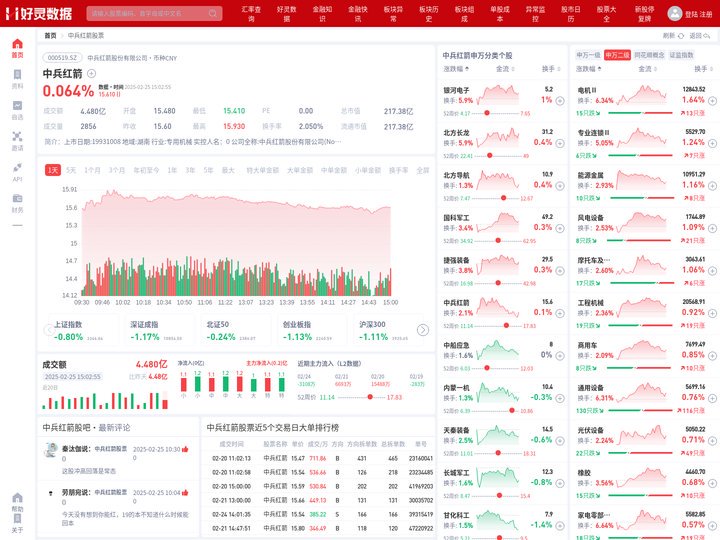The width and height of the screenshot is (720, 540).
Task: Sort stock list by 涨跌幅
Action: (x=456, y=69)
